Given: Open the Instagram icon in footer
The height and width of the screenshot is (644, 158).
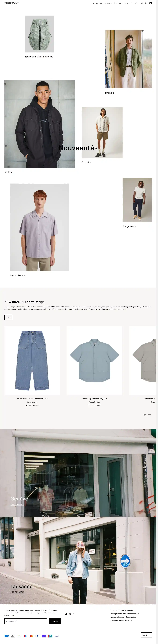Looking at the screenshot, I should (x=70, y=614).
